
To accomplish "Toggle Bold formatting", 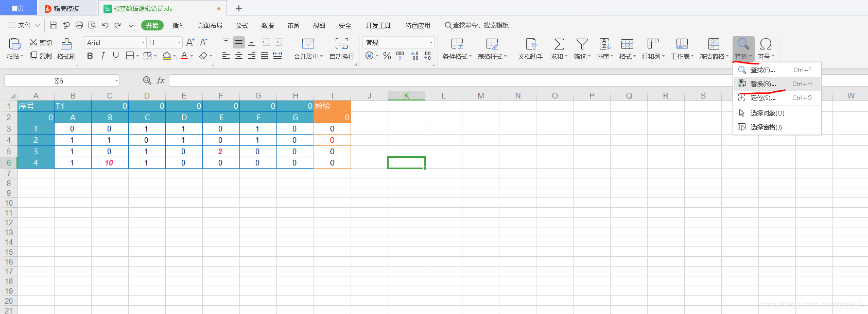I will coord(90,56).
